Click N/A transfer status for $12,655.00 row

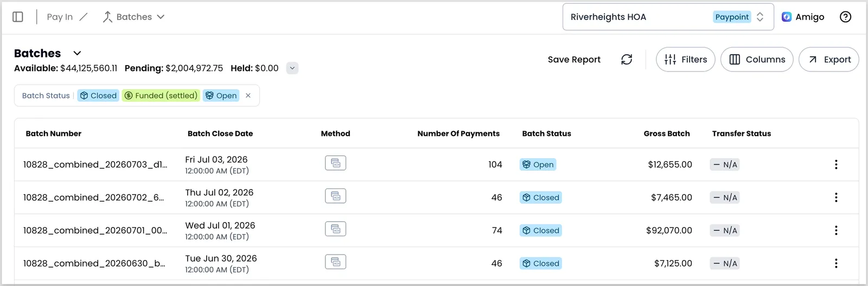point(725,165)
